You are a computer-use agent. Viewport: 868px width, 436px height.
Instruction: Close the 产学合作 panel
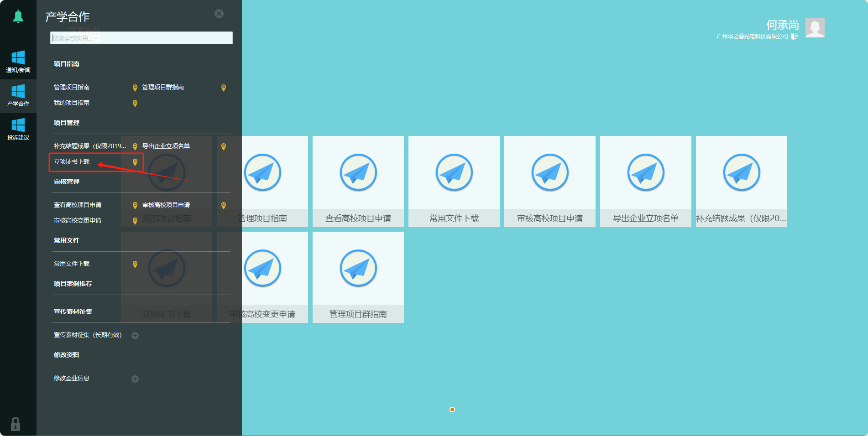[x=219, y=13]
